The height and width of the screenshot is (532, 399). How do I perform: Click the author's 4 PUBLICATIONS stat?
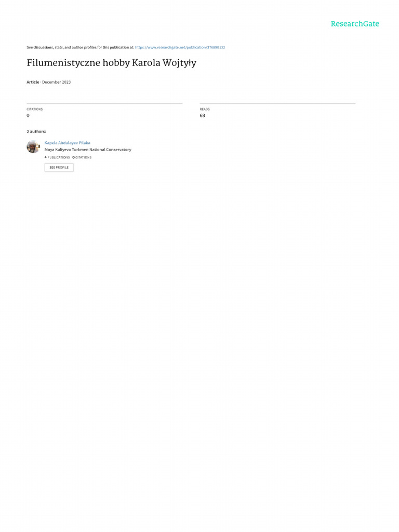click(x=57, y=157)
